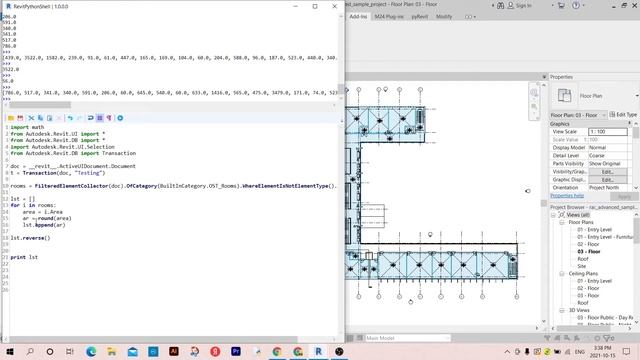Open '01 - Entry Level' under Ceiling Plans

[x=594, y=281]
